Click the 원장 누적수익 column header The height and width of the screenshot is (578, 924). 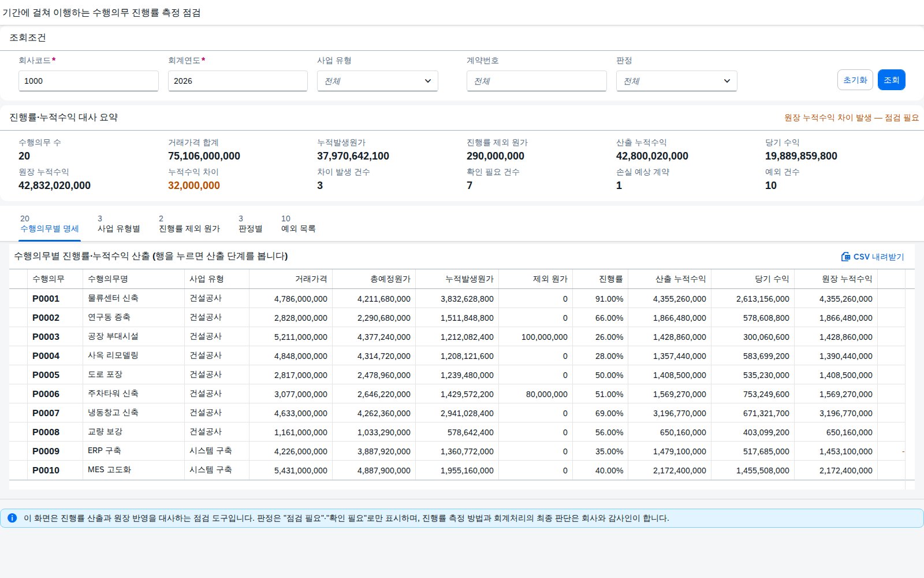pos(836,279)
